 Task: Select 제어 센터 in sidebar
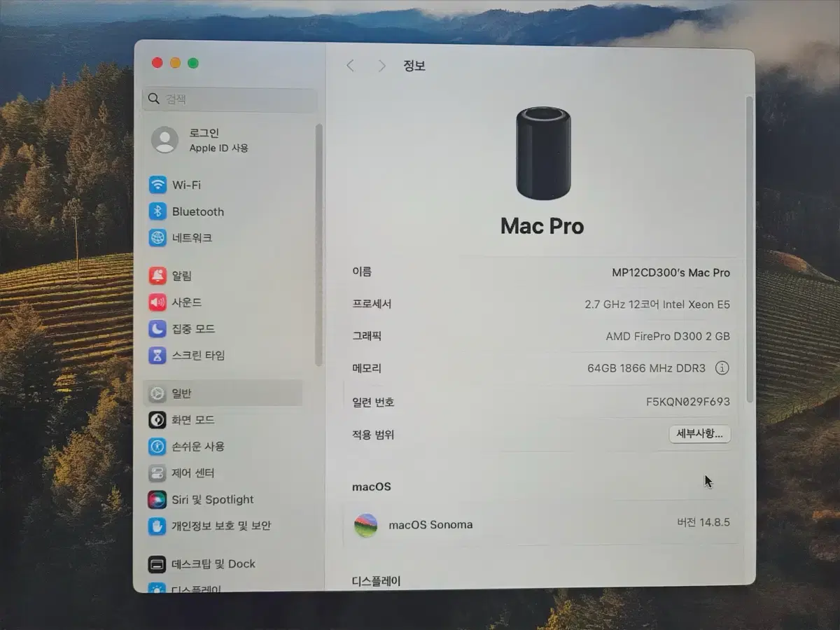223,472
